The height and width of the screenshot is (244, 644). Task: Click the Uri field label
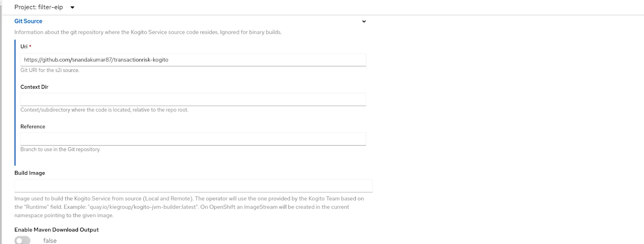24,47
